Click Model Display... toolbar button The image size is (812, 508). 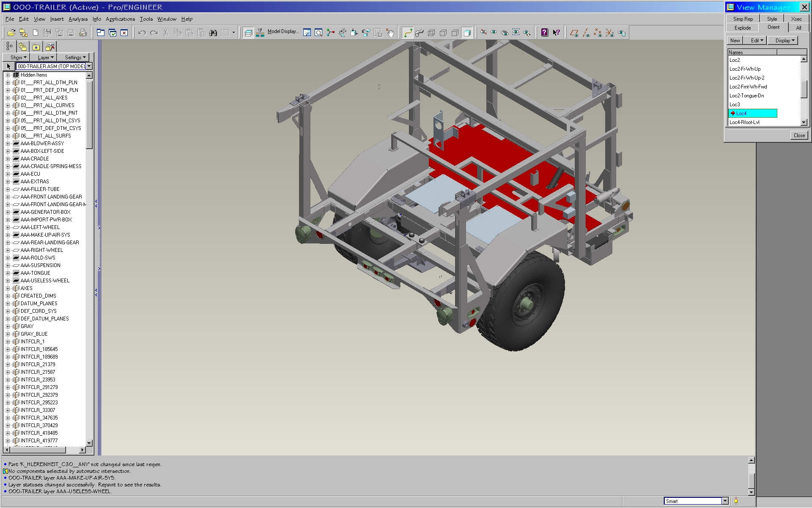click(x=283, y=32)
